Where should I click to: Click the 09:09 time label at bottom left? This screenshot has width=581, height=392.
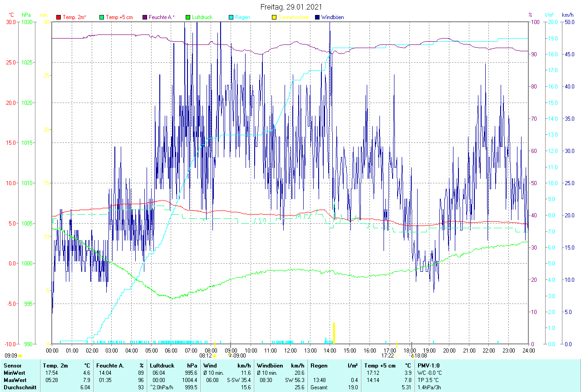click(x=11, y=356)
